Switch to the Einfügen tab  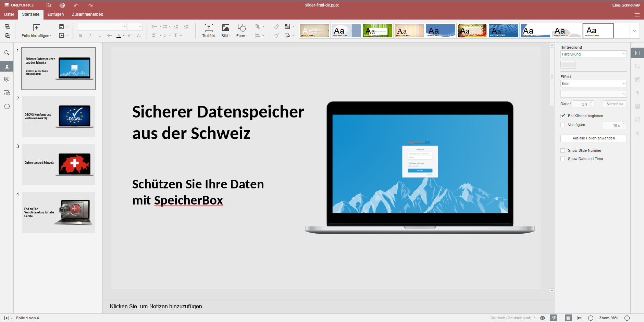(55, 14)
